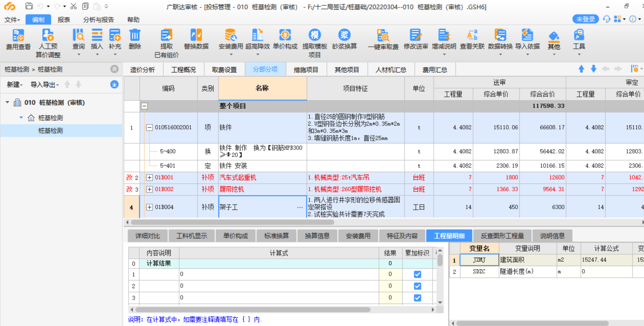Toggle 累加标识 checkbox in row 3
Viewport: 644px width, 326px height.
coord(417,298)
